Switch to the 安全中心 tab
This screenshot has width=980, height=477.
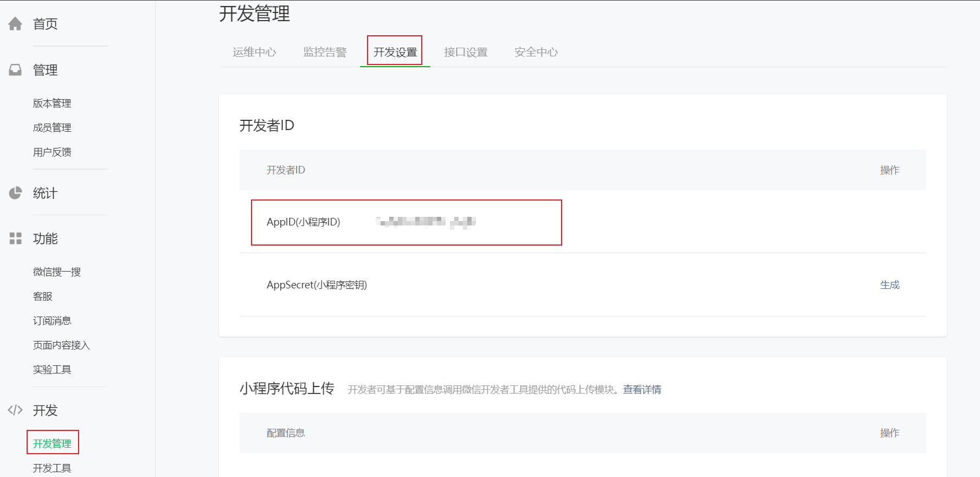tap(536, 52)
